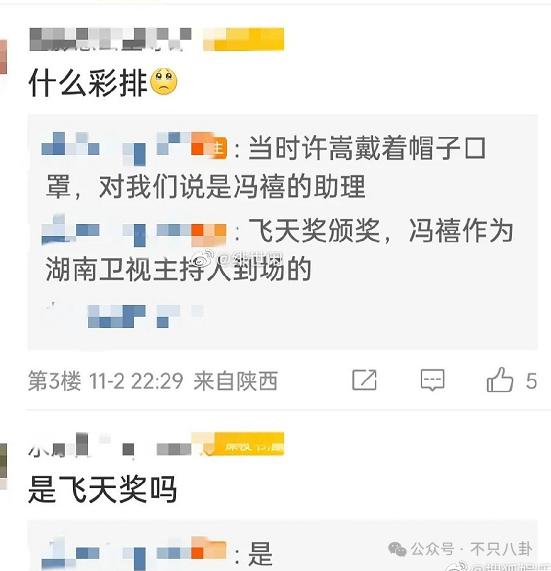Viewport: 551px width, 571px height.
Task: Click the Weibo eye logo watermark
Action: 205,259
